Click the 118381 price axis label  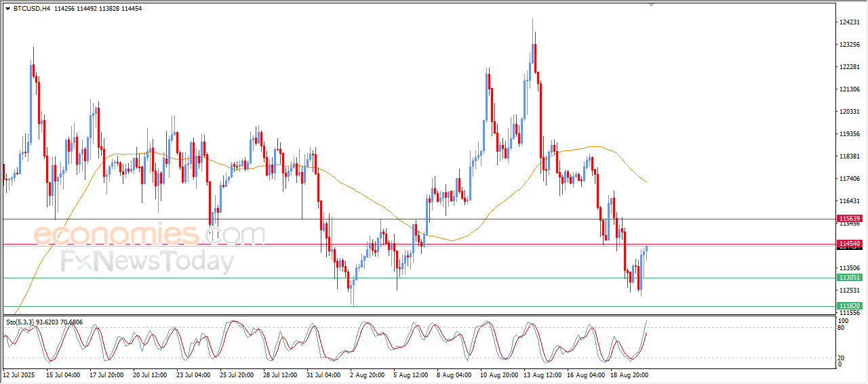(850, 156)
